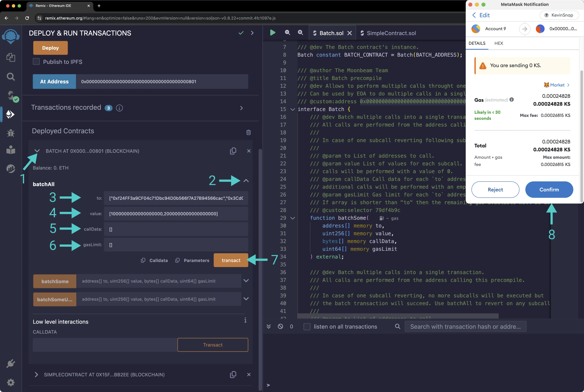The height and width of the screenshot is (392, 584).
Task: Remove Batch deployed contract instance
Action: (x=249, y=151)
